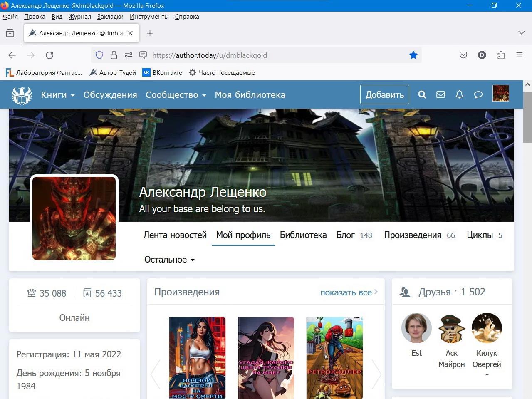Click the Добавить button
Image resolution: width=532 pixels, height=399 pixels.
coord(384,95)
